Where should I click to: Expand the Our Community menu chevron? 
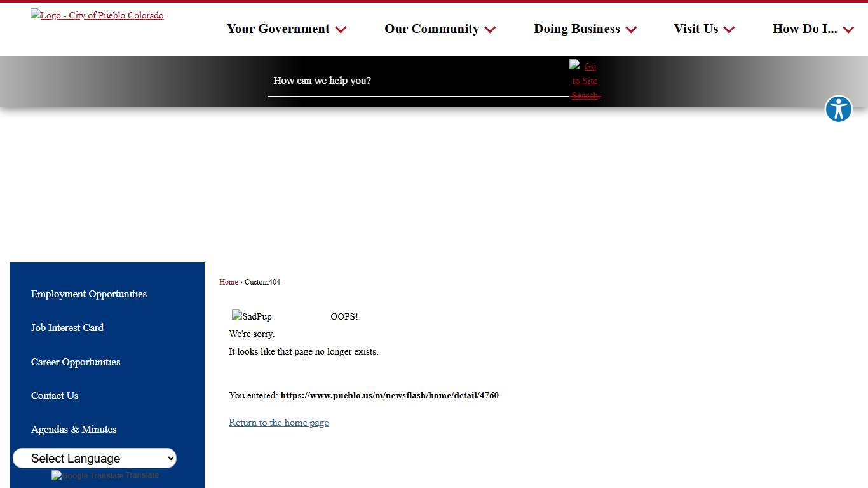click(x=490, y=30)
